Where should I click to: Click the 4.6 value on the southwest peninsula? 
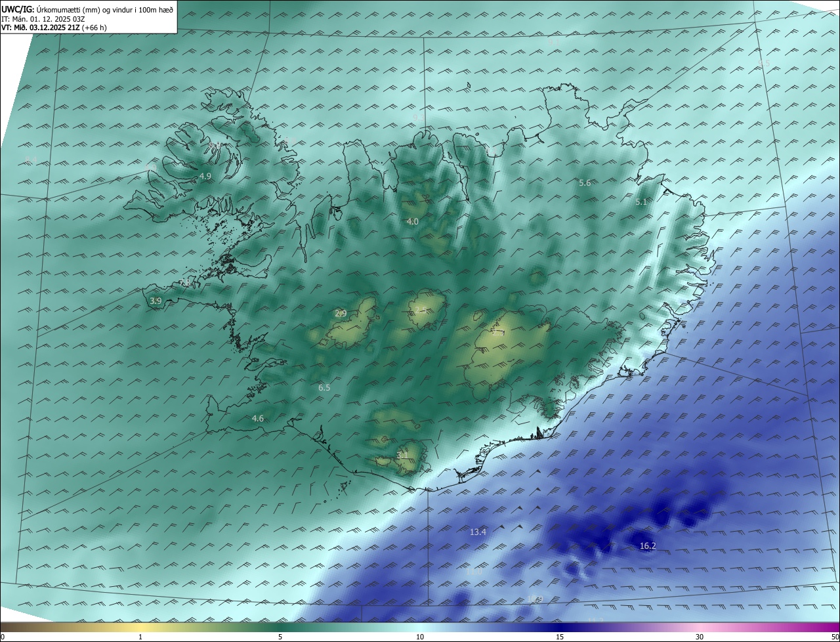(258, 419)
